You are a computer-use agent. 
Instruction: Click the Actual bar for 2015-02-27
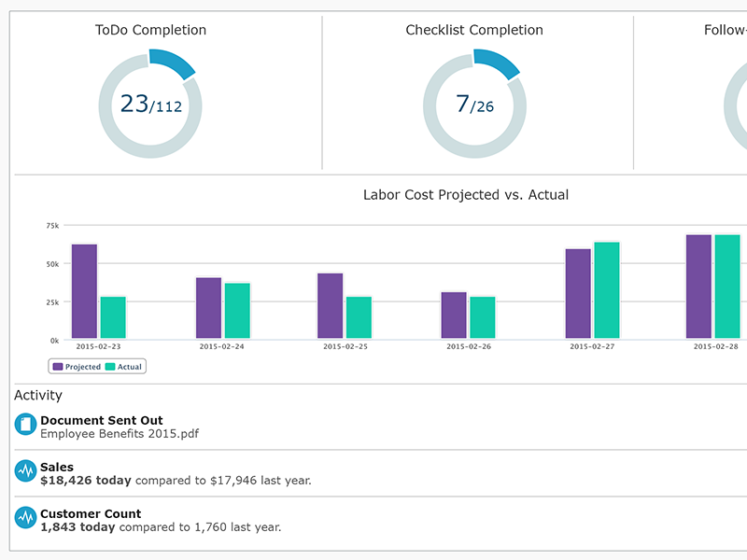607,290
